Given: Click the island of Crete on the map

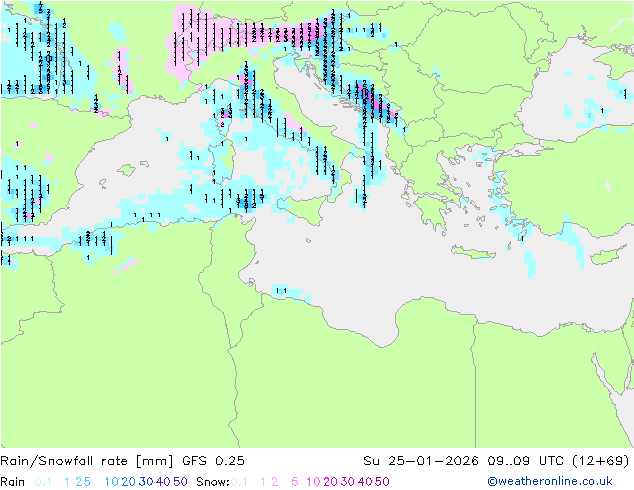Looking at the screenshot, I should coord(473,253).
